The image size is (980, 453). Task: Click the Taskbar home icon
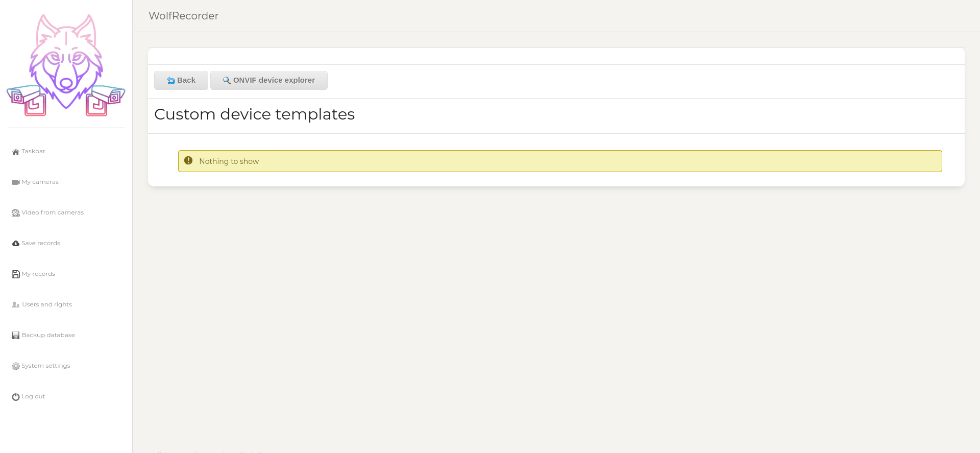click(16, 152)
